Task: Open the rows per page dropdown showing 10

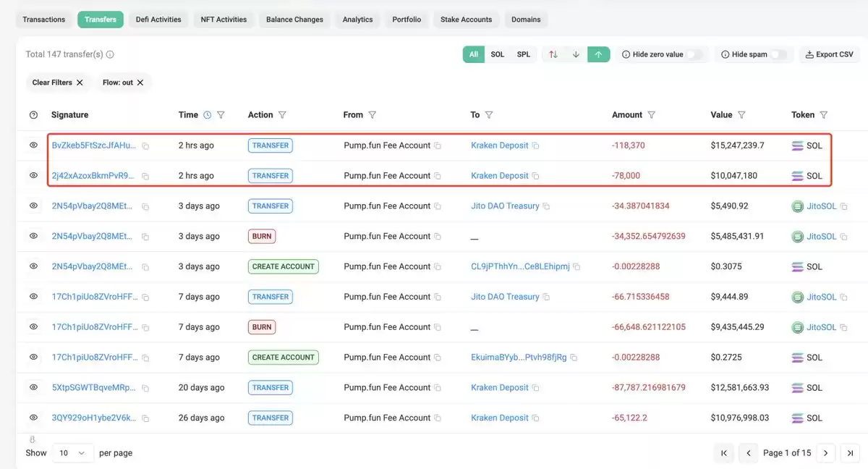Action: click(72, 453)
